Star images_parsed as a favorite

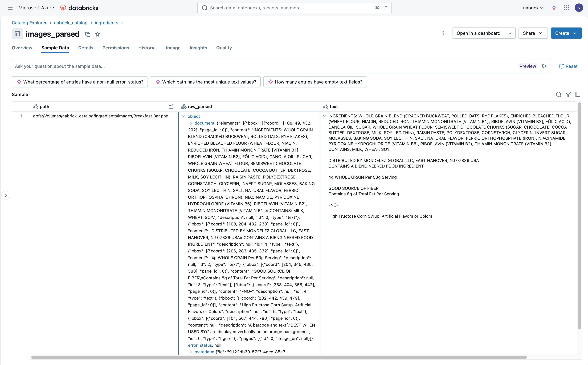[x=97, y=34]
